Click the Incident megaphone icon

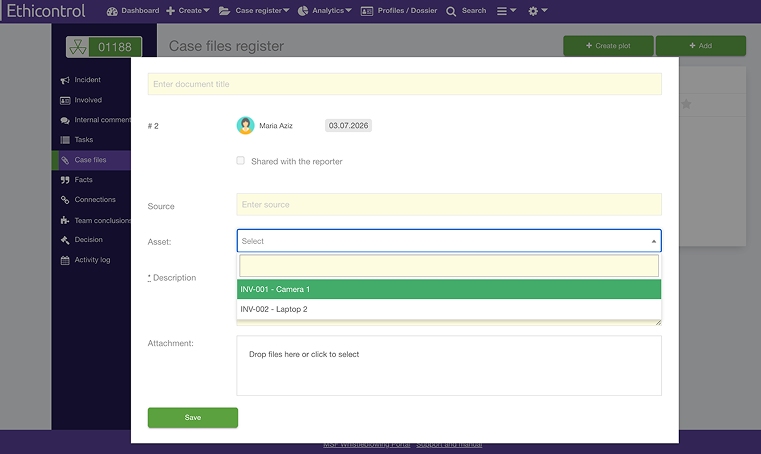[65, 80]
